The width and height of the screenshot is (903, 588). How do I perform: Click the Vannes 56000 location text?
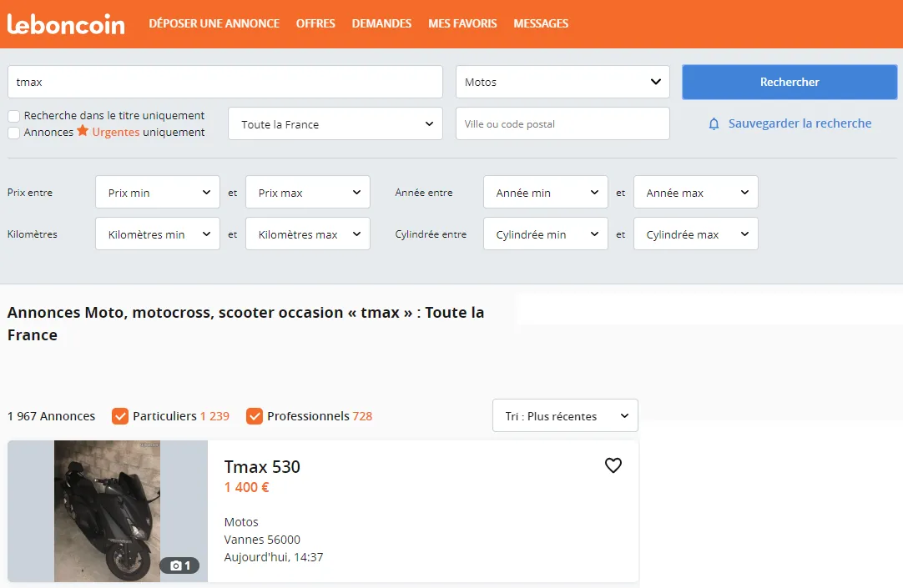tap(262, 540)
